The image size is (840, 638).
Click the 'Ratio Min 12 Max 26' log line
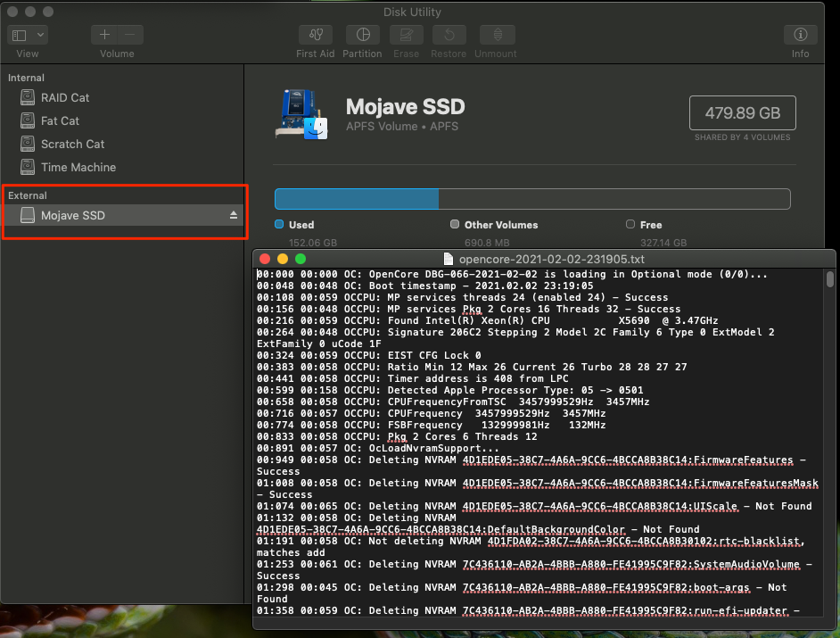pyautogui.click(x=472, y=367)
